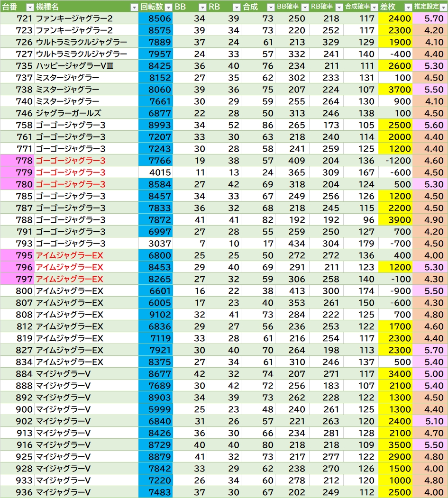This screenshot has height=498, width=448.
Task: Select 差枚 value 3700 in row 738
Action: click(395, 90)
